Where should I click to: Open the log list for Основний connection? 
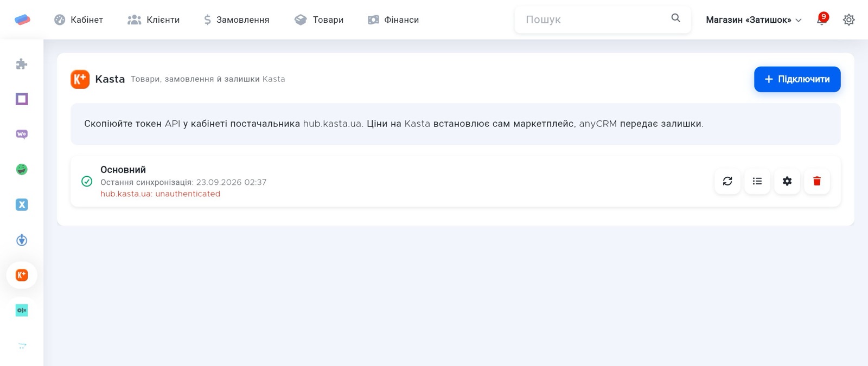[x=757, y=181]
